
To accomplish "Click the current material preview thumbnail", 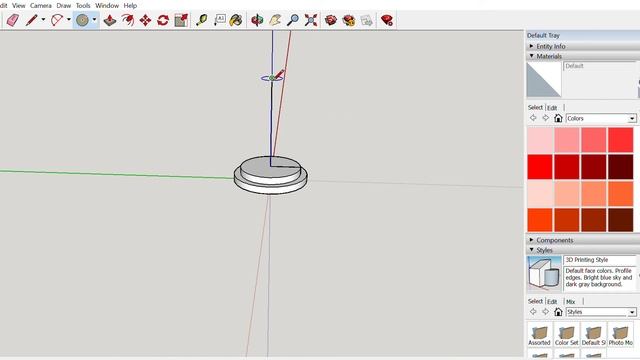I will coord(544,80).
